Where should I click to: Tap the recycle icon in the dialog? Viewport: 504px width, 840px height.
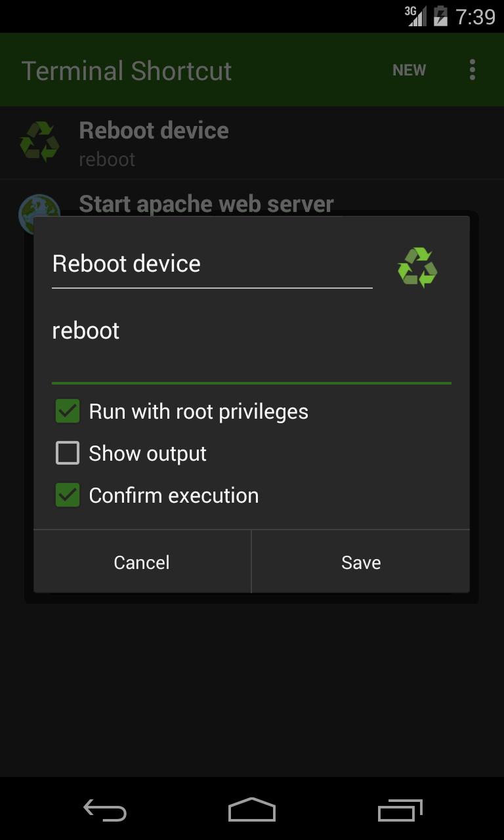coord(417,267)
